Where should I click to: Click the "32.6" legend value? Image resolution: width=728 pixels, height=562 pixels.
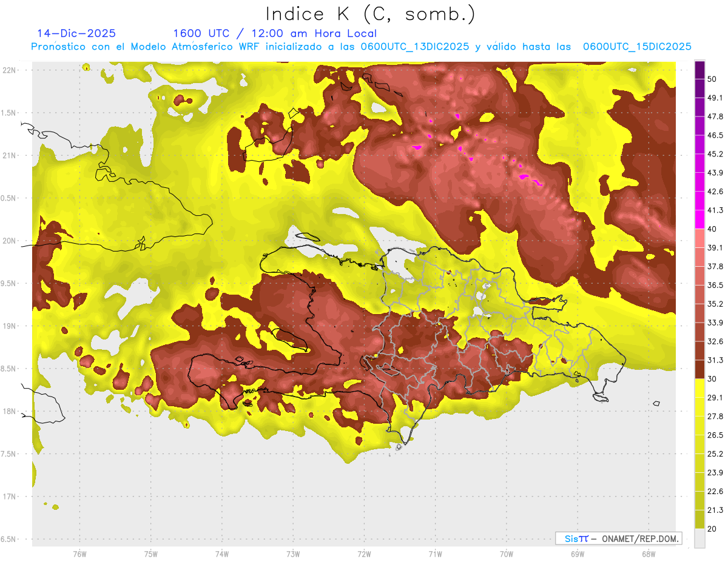point(715,341)
